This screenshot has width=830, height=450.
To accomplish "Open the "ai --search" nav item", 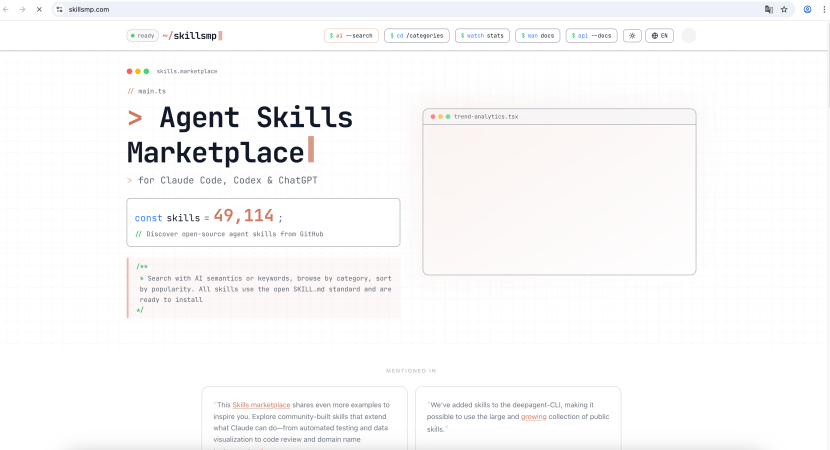I will tap(350, 35).
